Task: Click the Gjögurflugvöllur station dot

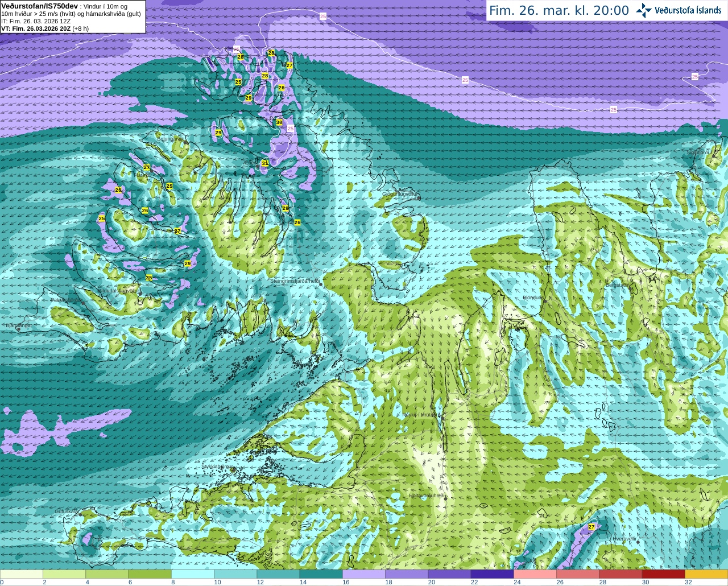Action: (419, 199)
